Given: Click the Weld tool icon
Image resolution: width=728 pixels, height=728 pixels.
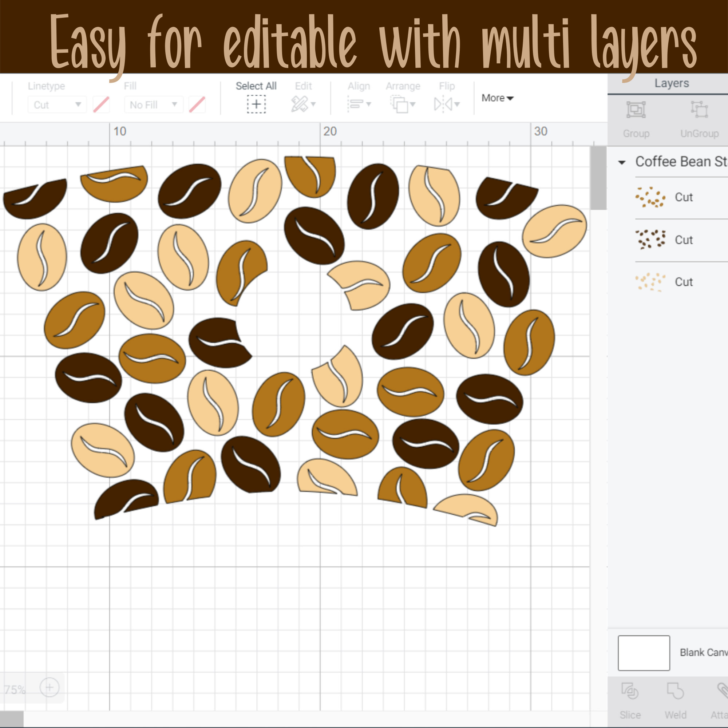Looking at the screenshot, I should (675, 691).
